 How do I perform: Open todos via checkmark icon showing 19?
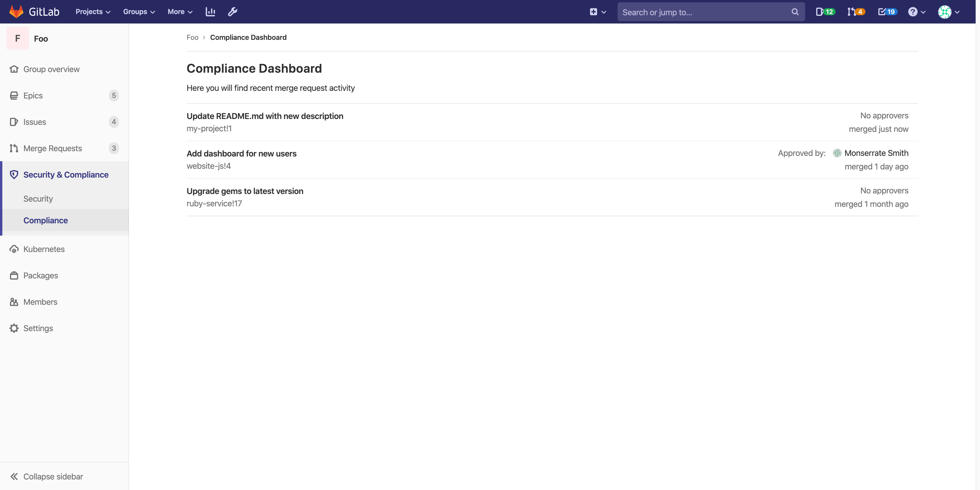887,11
